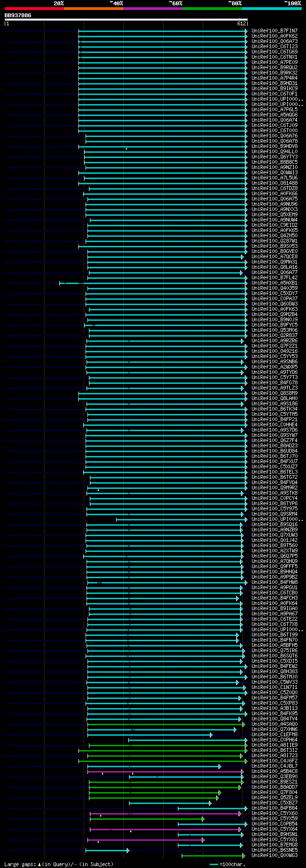Open UniRef100_B9SQ16 entry

(274, 524)
